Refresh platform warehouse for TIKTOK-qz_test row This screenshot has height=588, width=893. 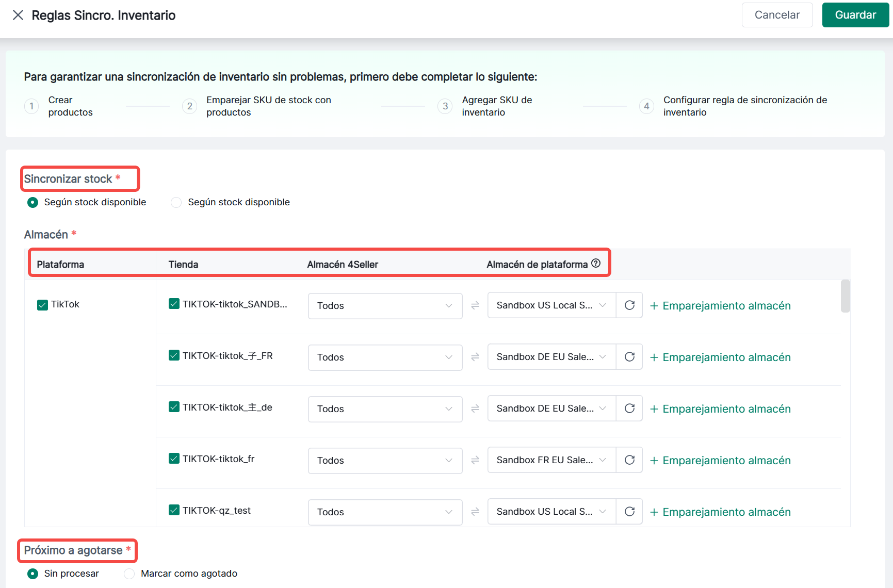(629, 512)
